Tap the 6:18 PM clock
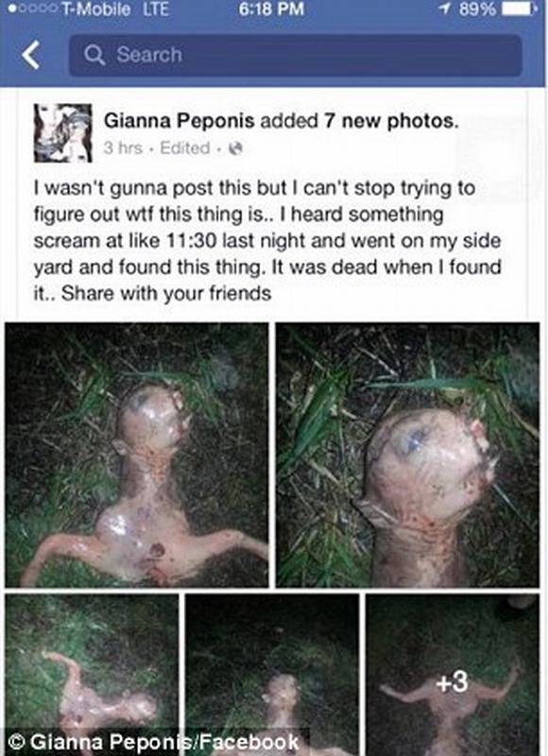Screen dimensions: 548x756 coord(271,9)
